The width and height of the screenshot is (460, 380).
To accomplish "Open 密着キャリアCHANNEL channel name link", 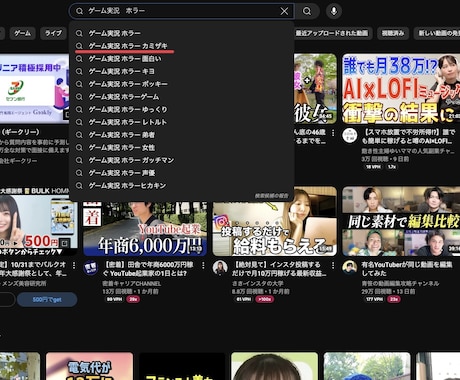I will point(132,284).
